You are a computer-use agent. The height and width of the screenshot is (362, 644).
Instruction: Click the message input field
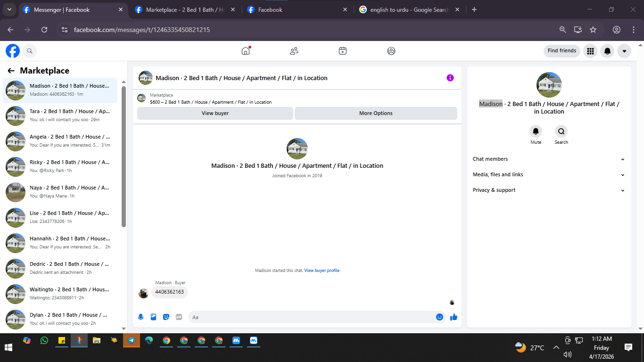point(311,317)
